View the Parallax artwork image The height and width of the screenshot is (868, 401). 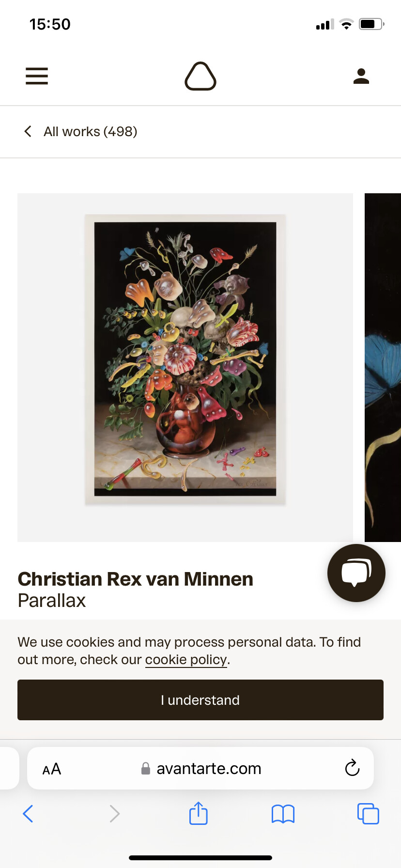click(x=185, y=368)
